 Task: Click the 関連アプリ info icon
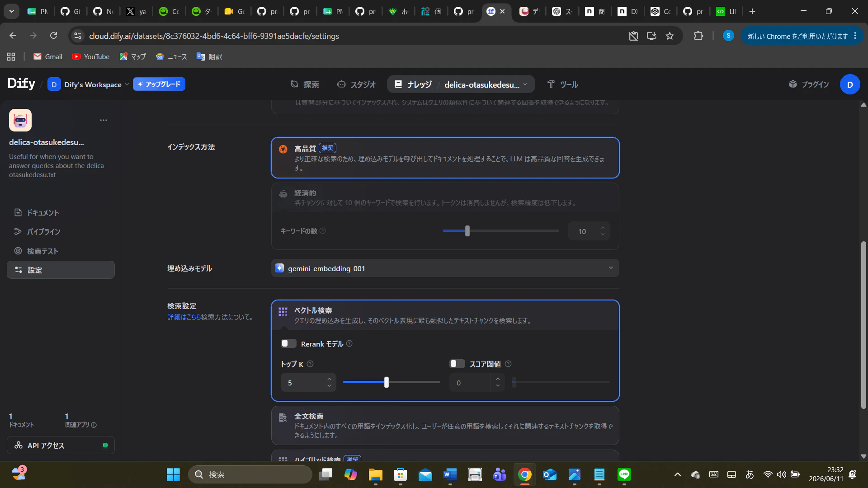[x=94, y=425]
